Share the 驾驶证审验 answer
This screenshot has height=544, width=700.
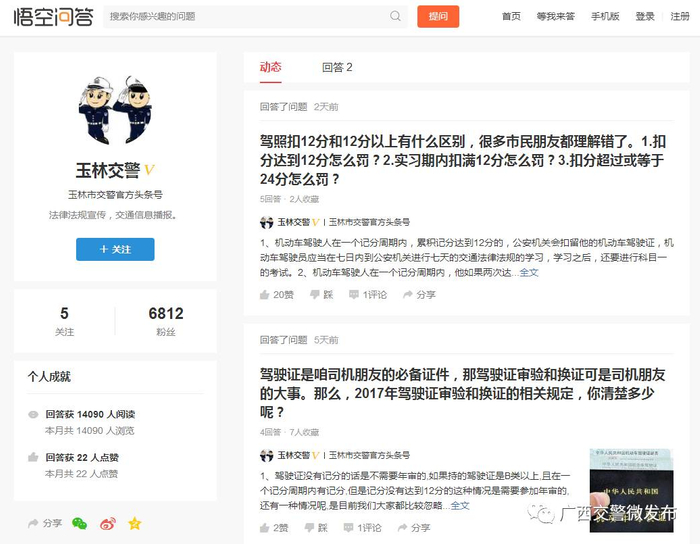(x=414, y=528)
